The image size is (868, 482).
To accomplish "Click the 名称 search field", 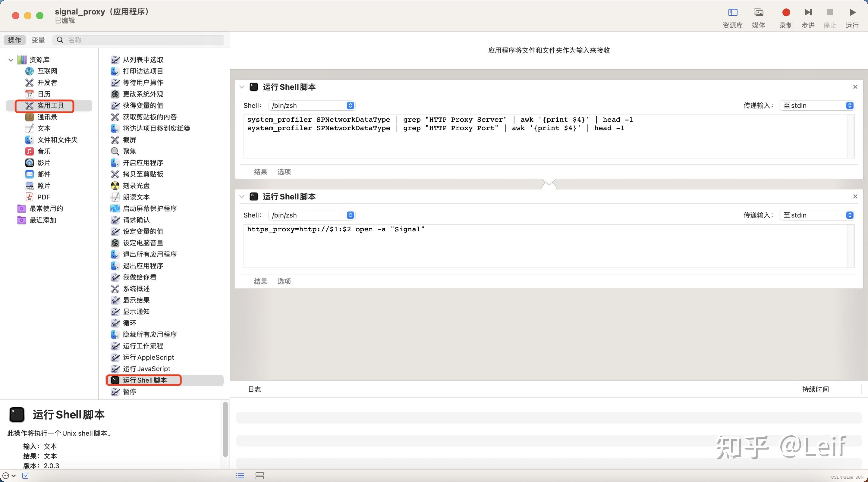I will click(x=145, y=40).
